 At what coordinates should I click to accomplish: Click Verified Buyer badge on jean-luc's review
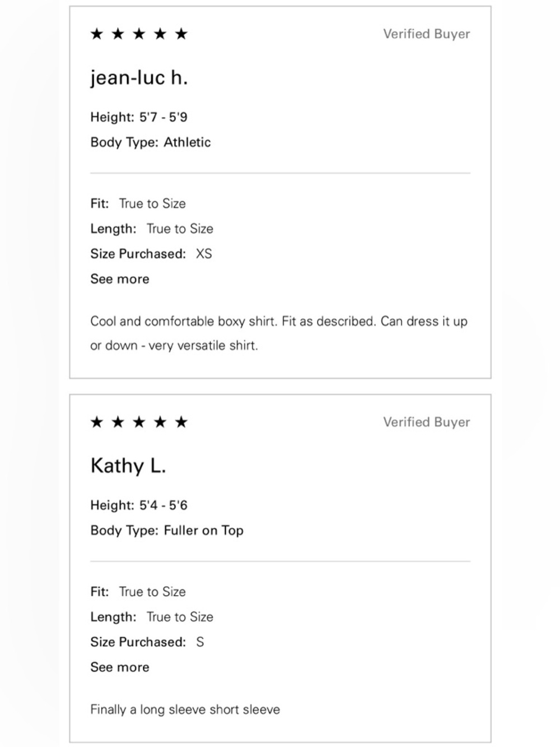pyautogui.click(x=427, y=34)
